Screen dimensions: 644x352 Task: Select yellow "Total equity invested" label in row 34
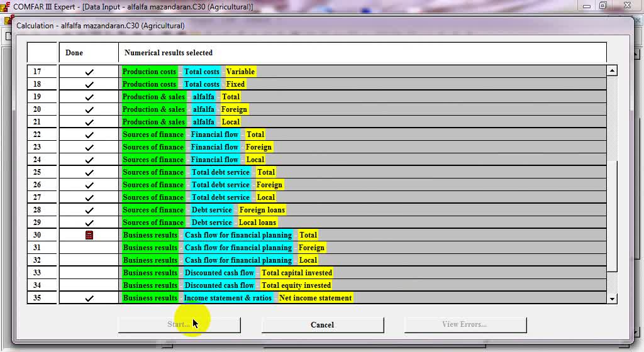296,285
